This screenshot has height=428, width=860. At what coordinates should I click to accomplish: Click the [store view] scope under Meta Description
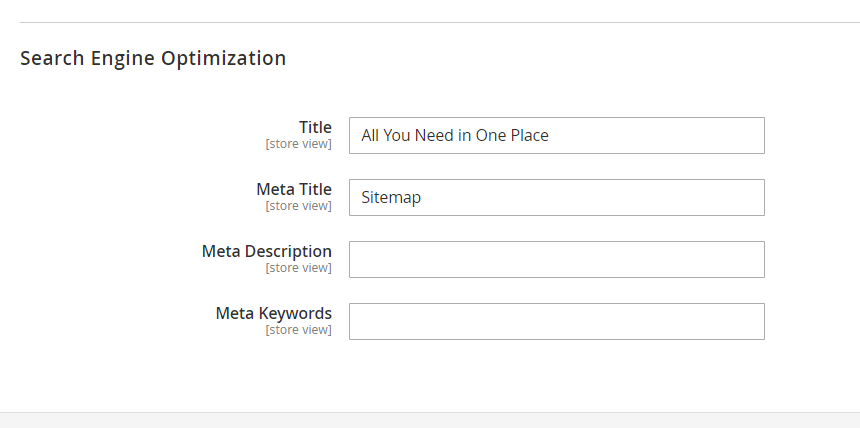click(x=298, y=268)
